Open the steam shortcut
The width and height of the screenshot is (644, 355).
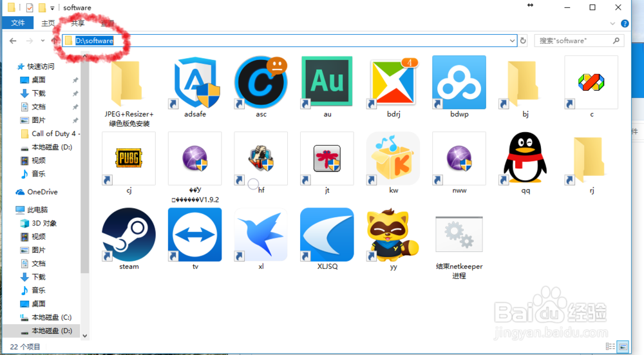(x=129, y=235)
